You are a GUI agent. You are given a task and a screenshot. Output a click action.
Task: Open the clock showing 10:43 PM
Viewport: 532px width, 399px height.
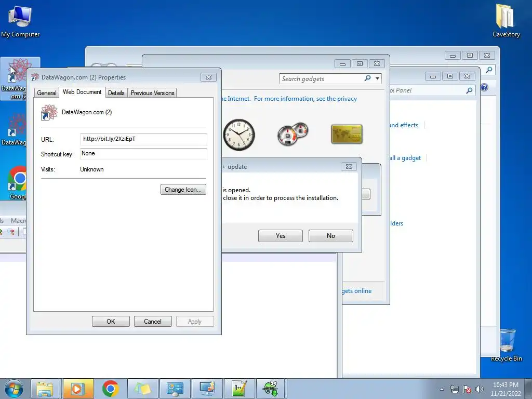coord(506,389)
